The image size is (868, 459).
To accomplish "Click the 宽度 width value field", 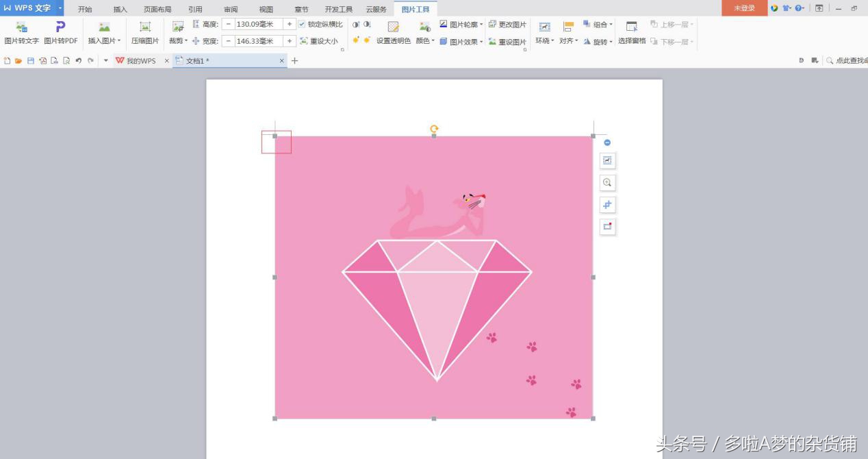I will [x=259, y=41].
